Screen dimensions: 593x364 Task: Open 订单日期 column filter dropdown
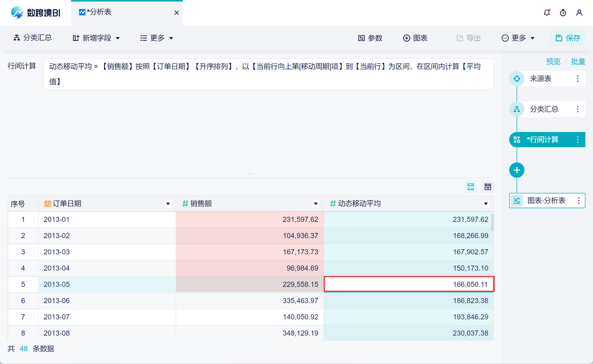coord(168,204)
